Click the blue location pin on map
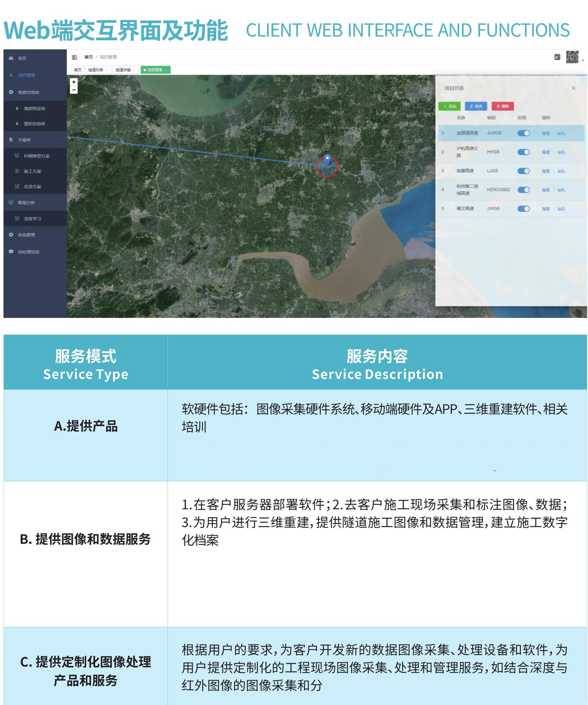 pyautogui.click(x=327, y=160)
